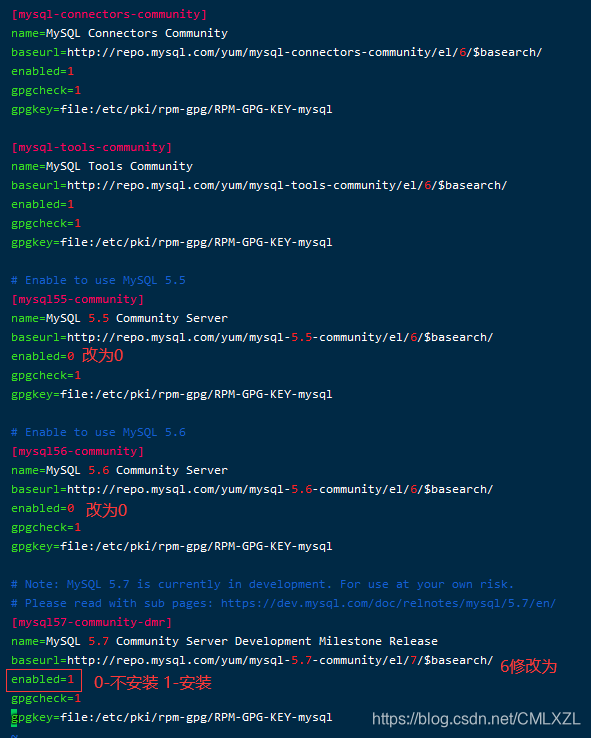This screenshot has height=738, width=591.
Task: Click the green cursor on last gpgkey line
Action: click(14, 718)
